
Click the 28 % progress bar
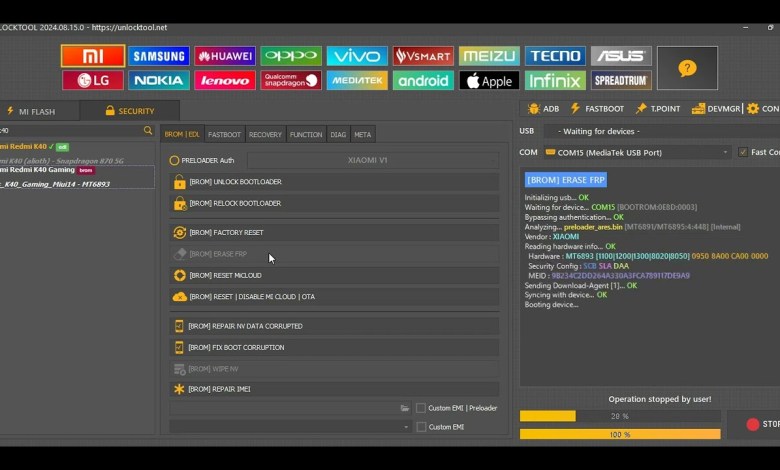coord(620,416)
